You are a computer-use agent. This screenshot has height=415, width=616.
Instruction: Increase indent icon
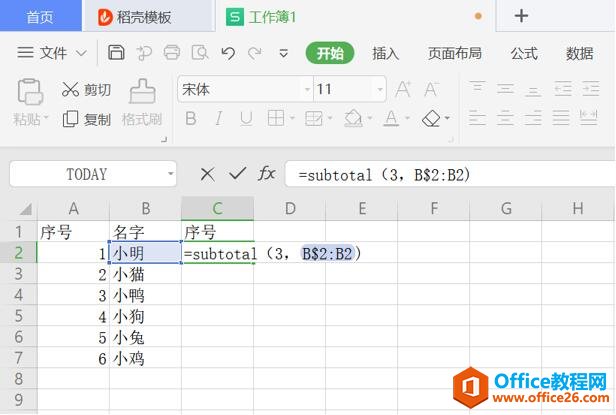click(x=591, y=89)
